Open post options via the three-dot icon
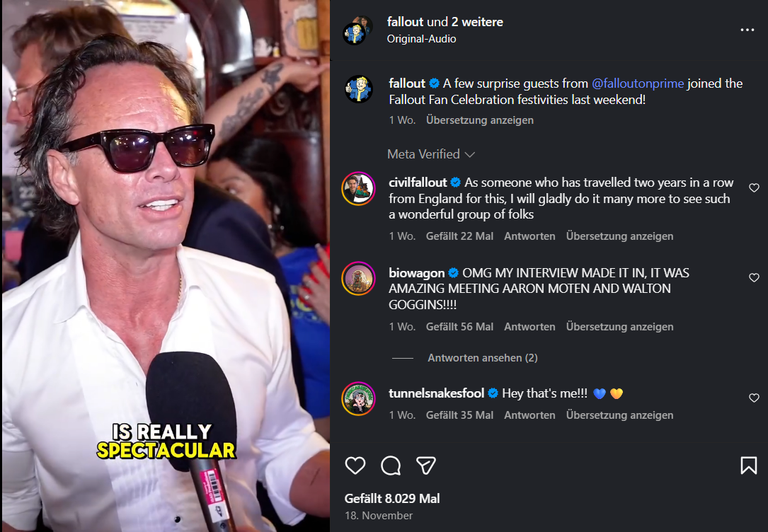Image resolution: width=768 pixels, height=532 pixels. 747,28
